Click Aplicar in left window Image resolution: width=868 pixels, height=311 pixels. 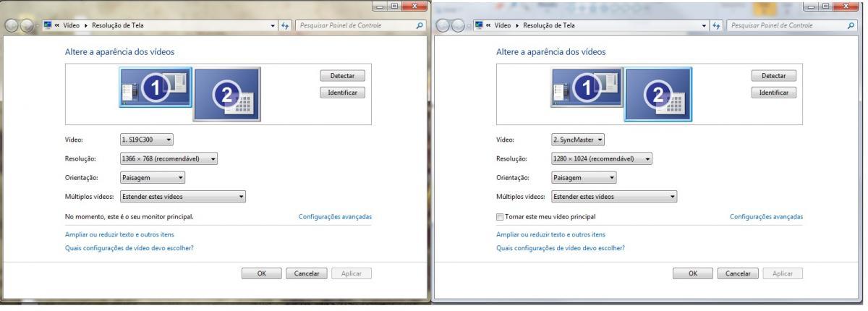click(352, 273)
